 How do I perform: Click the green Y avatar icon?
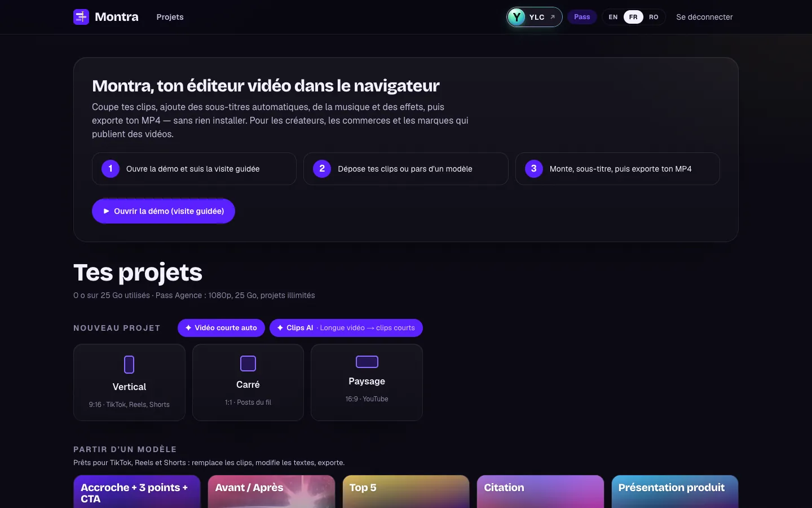517,17
